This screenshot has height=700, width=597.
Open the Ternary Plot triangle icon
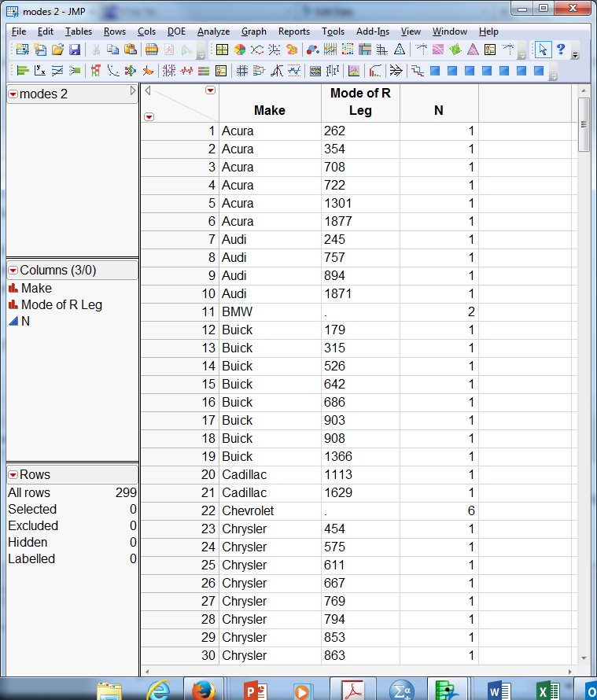pyautogui.click(x=400, y=50)
